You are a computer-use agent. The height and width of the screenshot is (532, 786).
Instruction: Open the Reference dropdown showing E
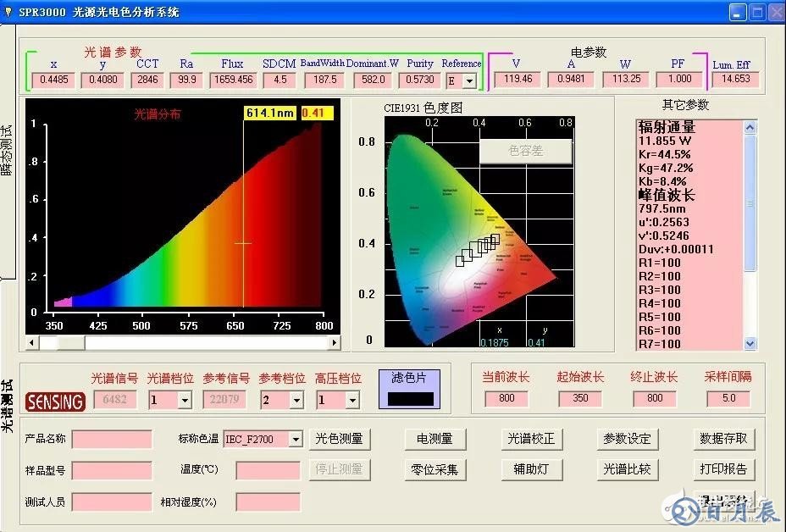(x=468, y=80)
